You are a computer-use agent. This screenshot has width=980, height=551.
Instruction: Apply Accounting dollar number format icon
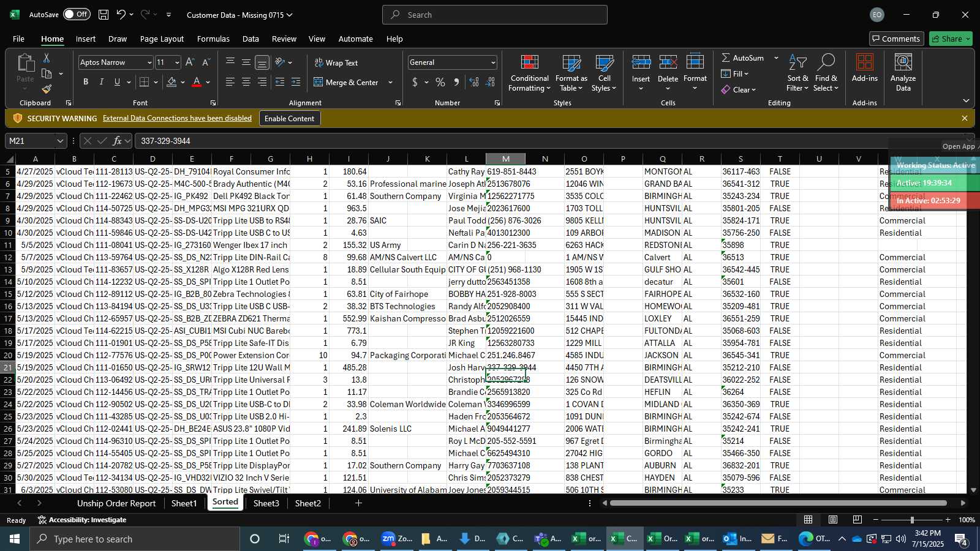point(415,82)
